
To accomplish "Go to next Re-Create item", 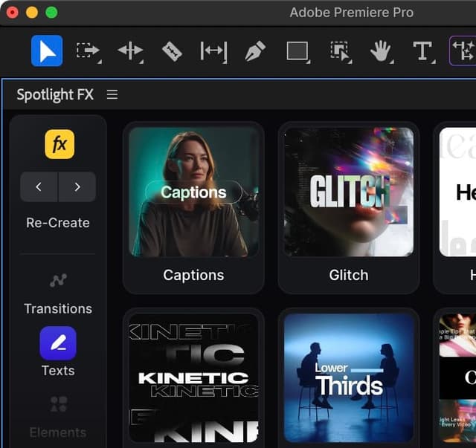I will (77, 187).
